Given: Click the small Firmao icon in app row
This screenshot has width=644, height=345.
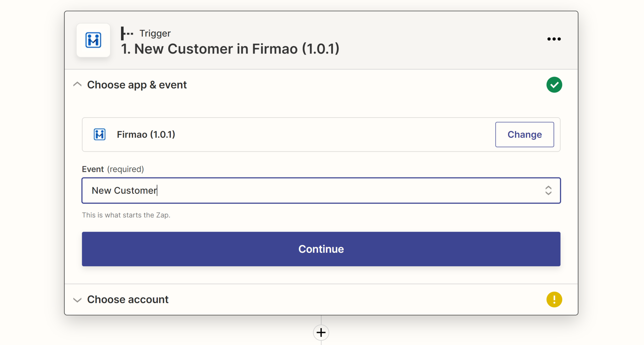Looking at the screenshot, I should [100, 134].
